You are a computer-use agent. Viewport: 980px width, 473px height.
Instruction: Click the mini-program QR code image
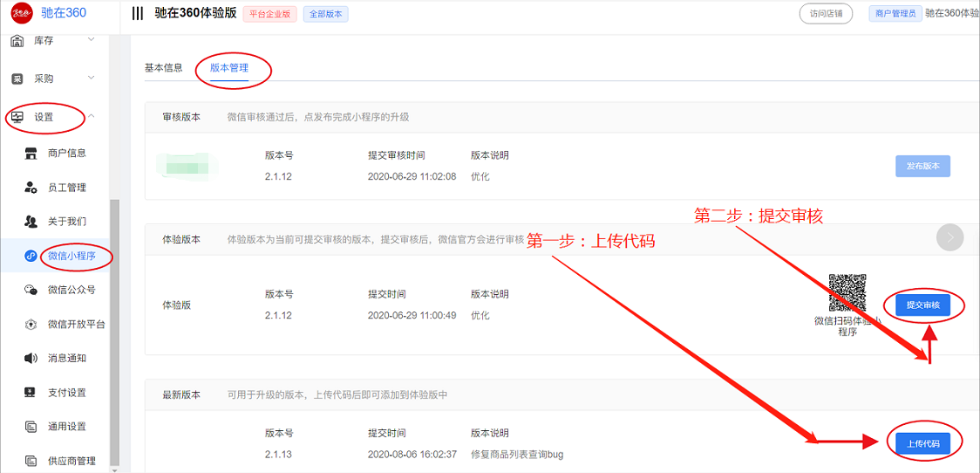847,292
